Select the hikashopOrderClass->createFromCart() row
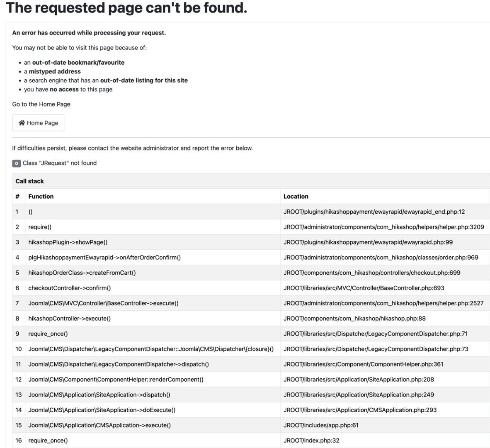Image resolution: width=490 pixels, height=448 pixels. [x=82, y=273]
